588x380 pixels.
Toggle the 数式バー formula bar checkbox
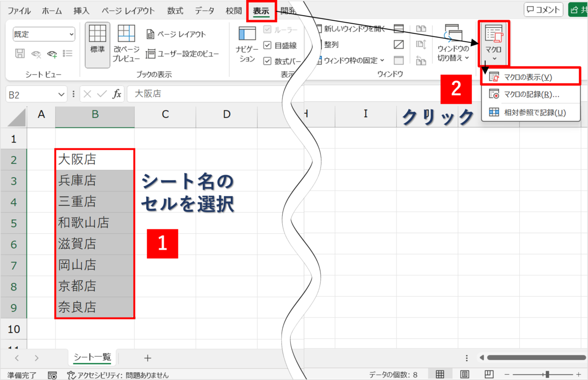tap(267, 61)
